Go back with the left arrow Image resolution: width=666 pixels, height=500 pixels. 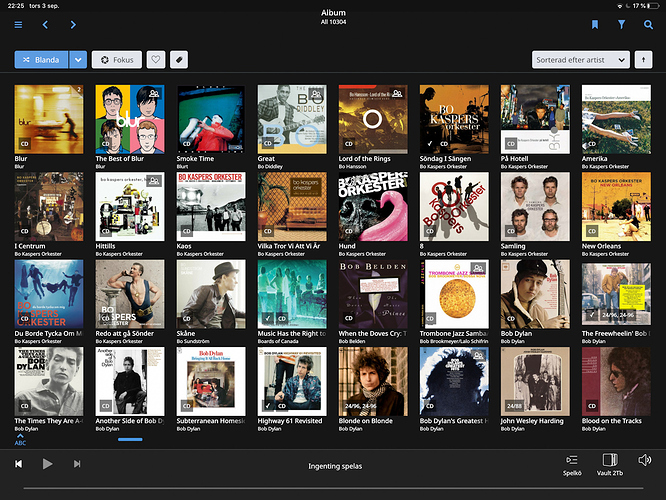[45, 25]
